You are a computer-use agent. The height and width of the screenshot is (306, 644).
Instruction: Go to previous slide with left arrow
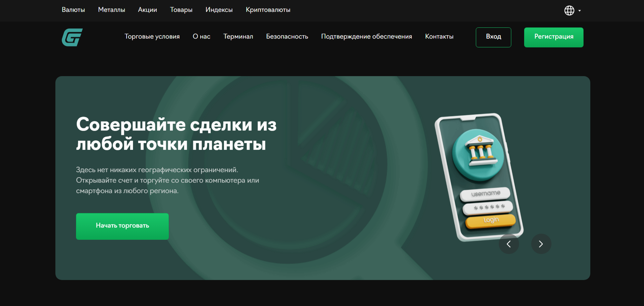click(x=509, y=244)
